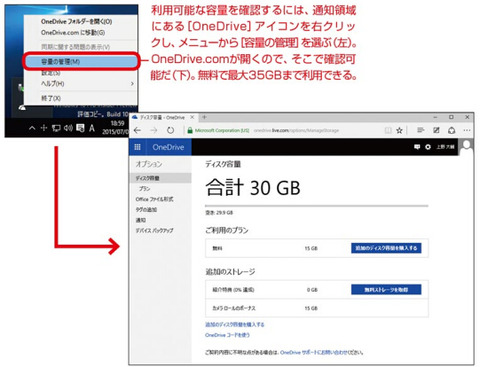
Task: Click the 'OneDrive コードを使う' link
Action: (x=227, y=335)
